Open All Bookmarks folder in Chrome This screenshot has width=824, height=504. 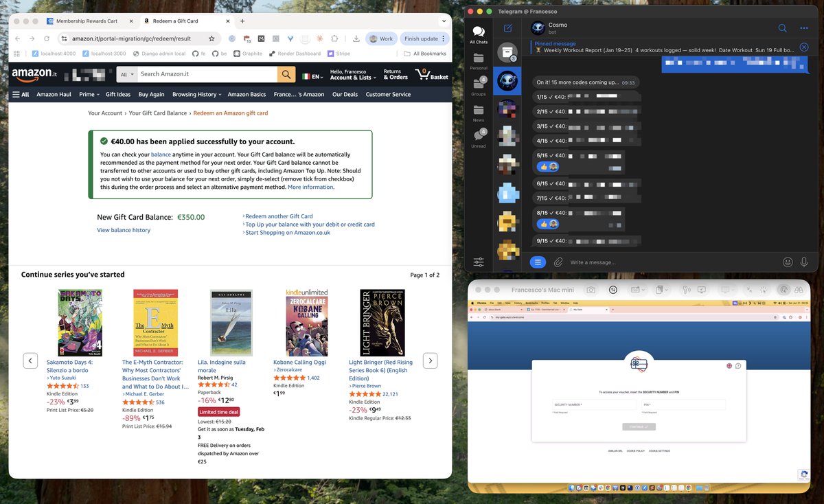click(x=425, y=54)
